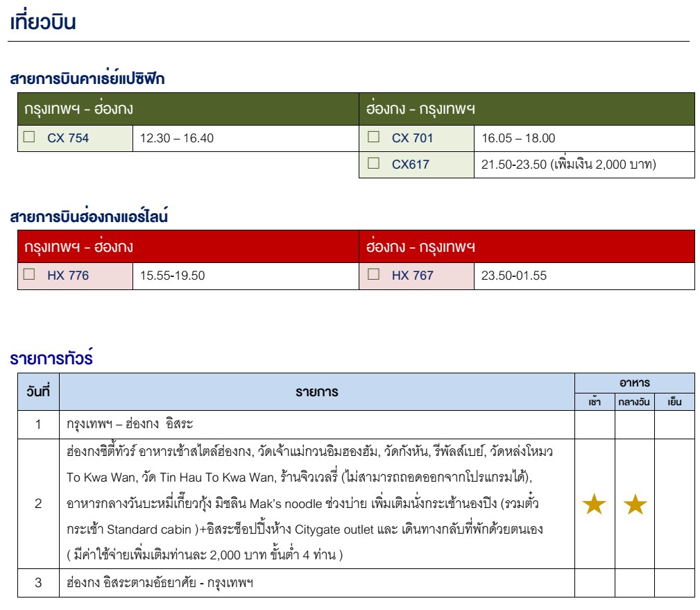Click the time 16.05 – 18.00

pos(518,138)
